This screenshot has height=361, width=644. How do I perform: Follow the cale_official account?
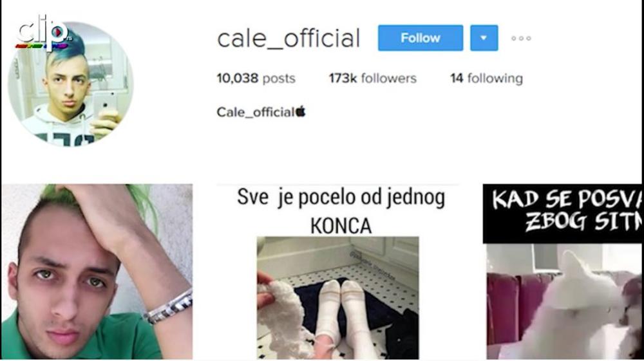(420, 38)
